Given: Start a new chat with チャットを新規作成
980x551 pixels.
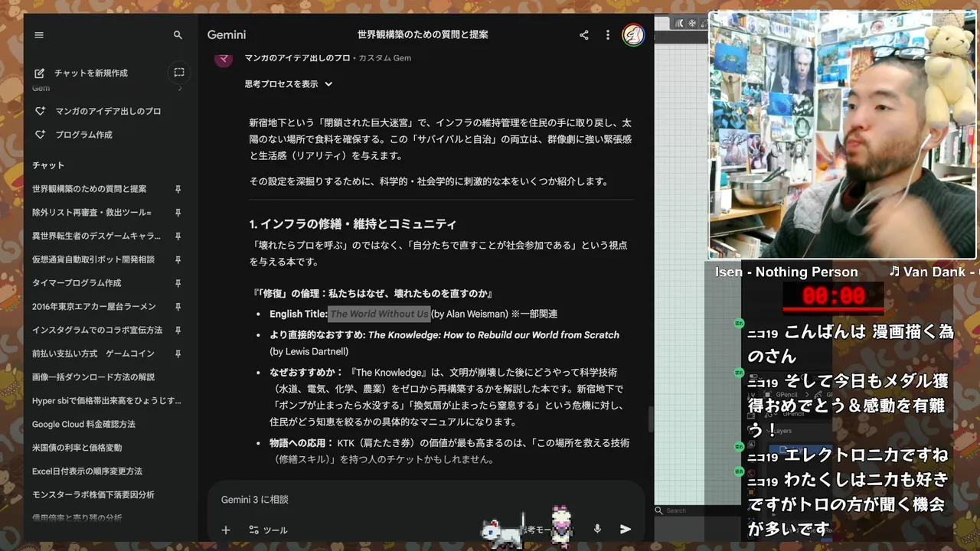Looking at the screenshot, I should pos(81,73).
